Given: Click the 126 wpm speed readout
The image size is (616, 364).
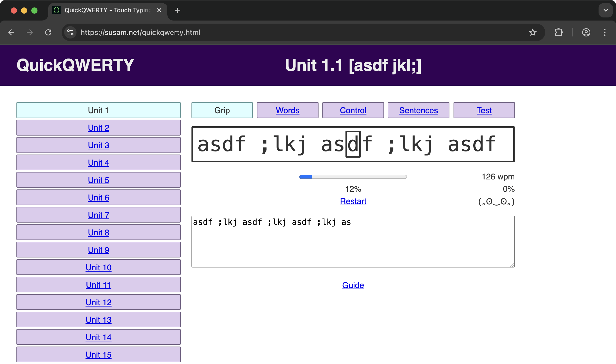Looking at the screenshot, I should (x=498, y=177).
